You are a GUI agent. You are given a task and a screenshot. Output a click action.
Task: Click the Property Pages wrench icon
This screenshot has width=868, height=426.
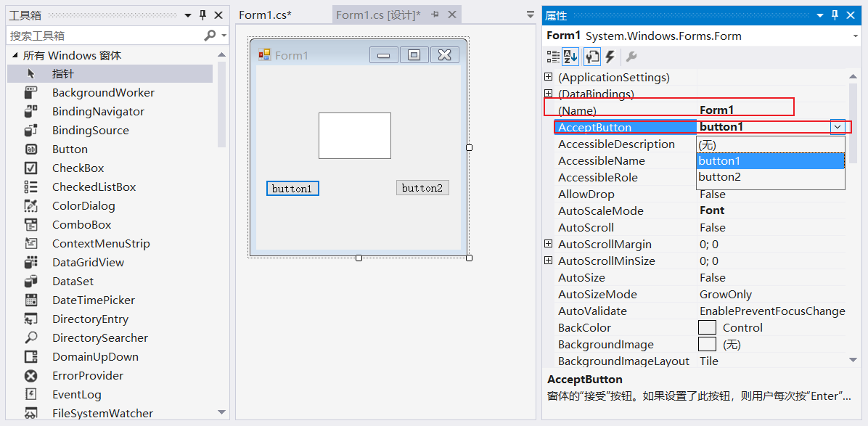click(631, 57)
